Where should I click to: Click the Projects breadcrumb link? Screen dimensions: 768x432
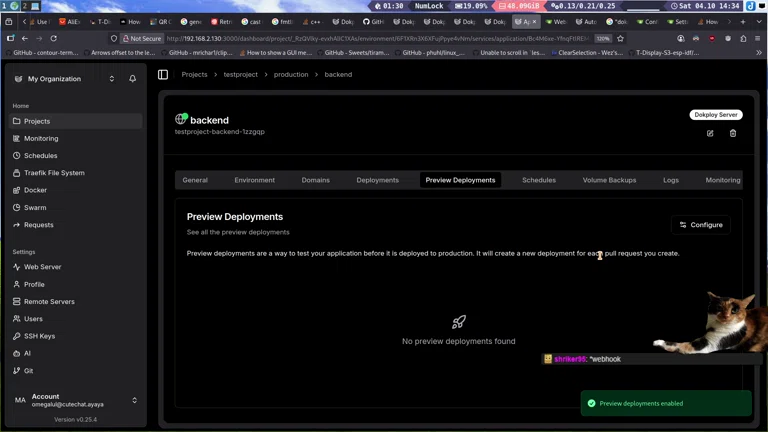click(194, 74)
